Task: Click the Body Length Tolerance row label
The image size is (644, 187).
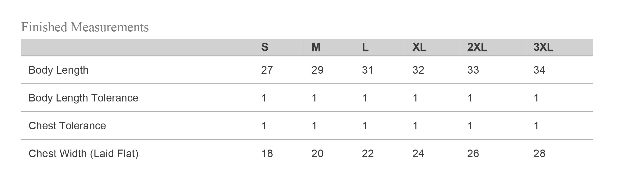Action: tap(83, 98)
